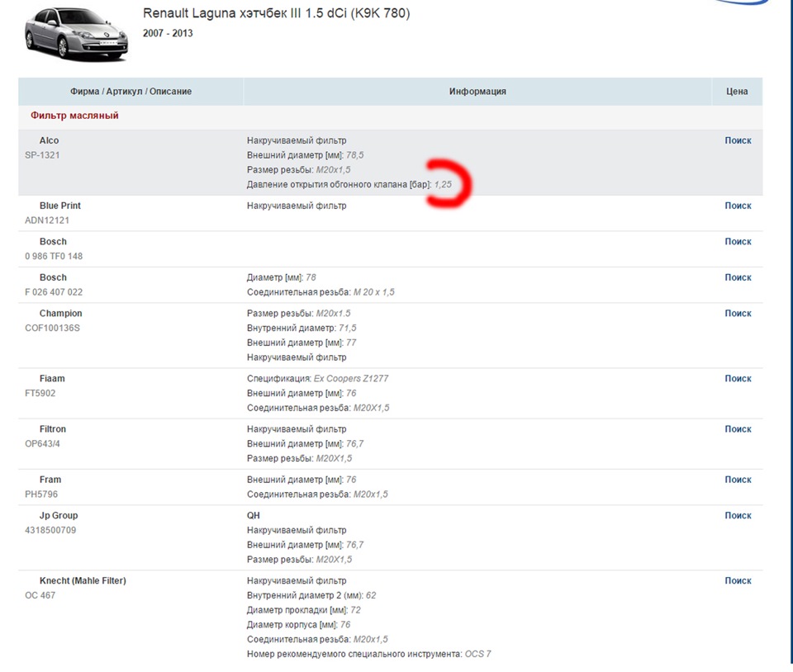The image size is (793, 672).
Task: Select Knecht (Mahle Filter) brand name
Action: click(x=83, y=580)
